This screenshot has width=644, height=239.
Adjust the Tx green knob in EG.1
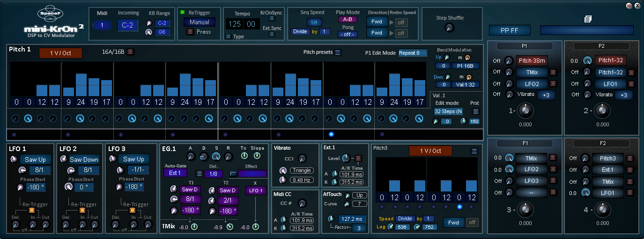244,156
